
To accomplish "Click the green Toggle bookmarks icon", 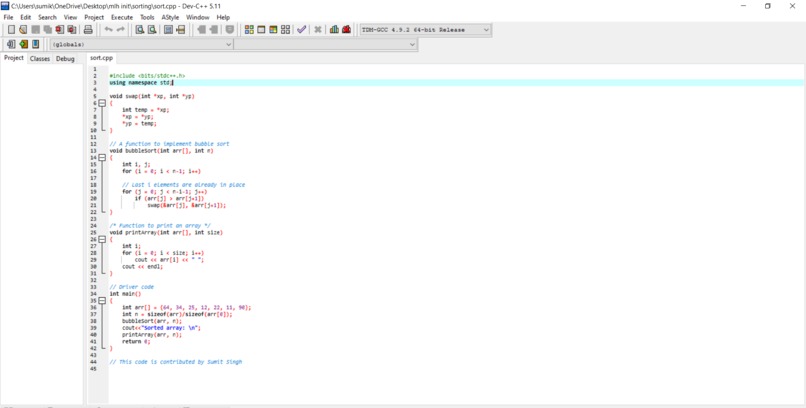I will click(x=23, y=44).
